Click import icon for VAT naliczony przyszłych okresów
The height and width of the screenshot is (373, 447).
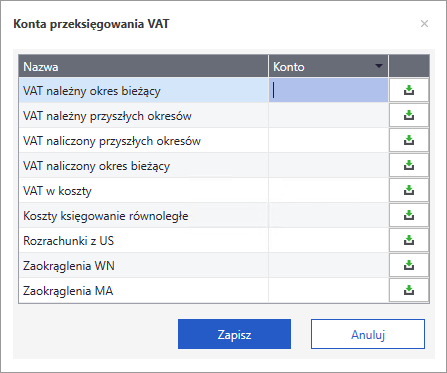pyautogui.click(x=409, y=140)
